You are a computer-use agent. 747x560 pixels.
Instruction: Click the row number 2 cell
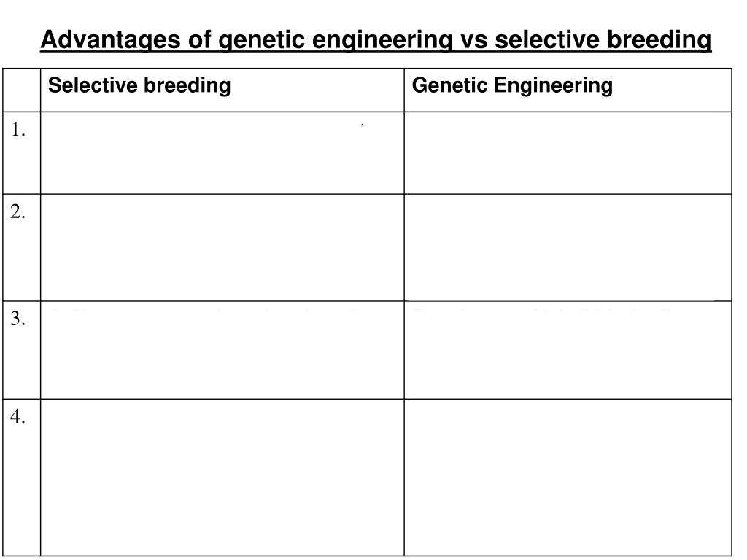21,248
